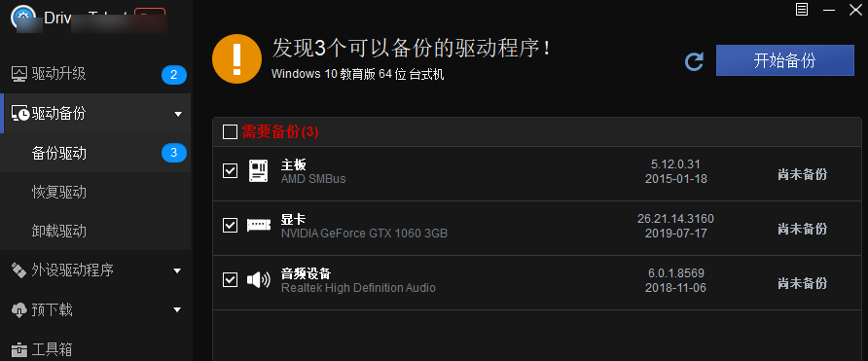Screen dimensions: 868x361
Task: Click the graphics card icon for 显卡
Action: click(259, 226)
